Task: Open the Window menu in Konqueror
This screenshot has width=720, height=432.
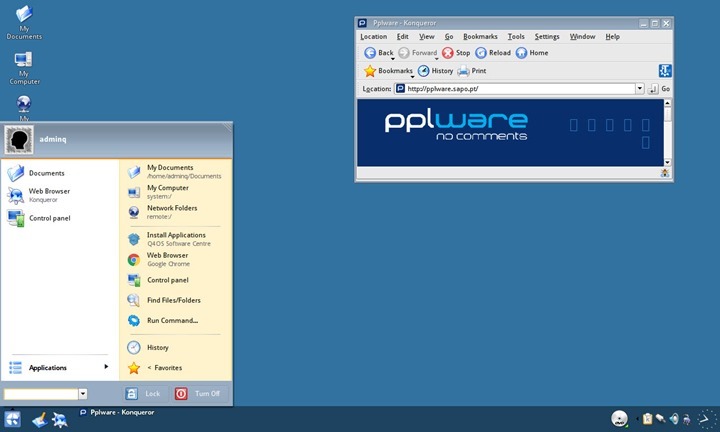Action: click(x=583, y=37)
